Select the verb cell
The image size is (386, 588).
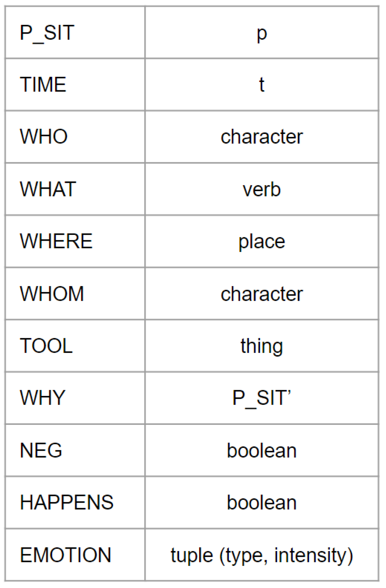(x=262, y=189)
